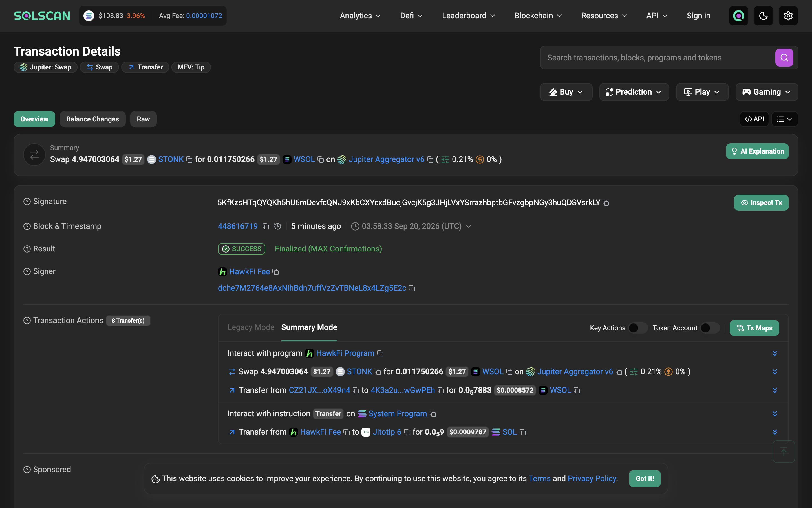Click scroll-to-top arrow button
812x508 pixels.
784,452
